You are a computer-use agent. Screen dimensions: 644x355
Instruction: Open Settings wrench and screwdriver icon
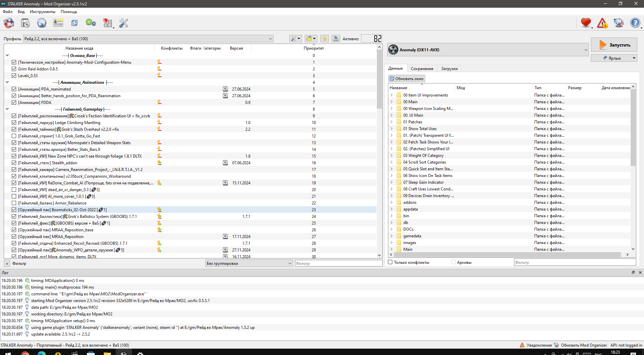pos(124,23)
